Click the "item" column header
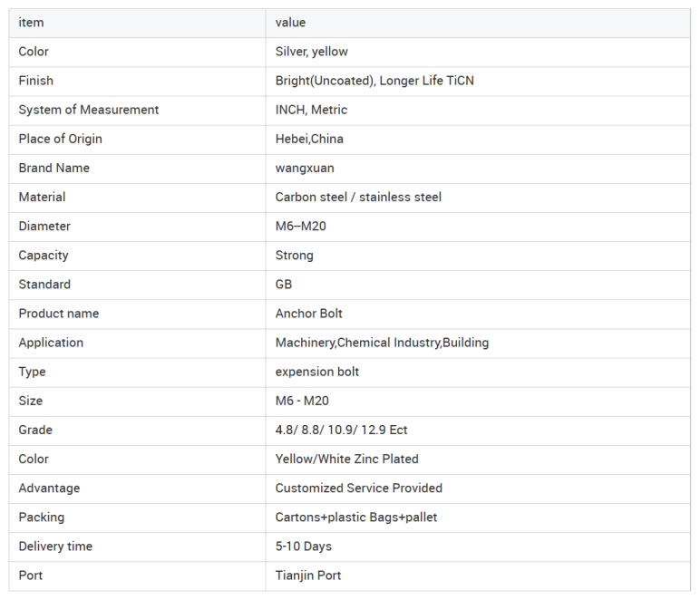This screenshot has width=700, height=600. [31, 23]
